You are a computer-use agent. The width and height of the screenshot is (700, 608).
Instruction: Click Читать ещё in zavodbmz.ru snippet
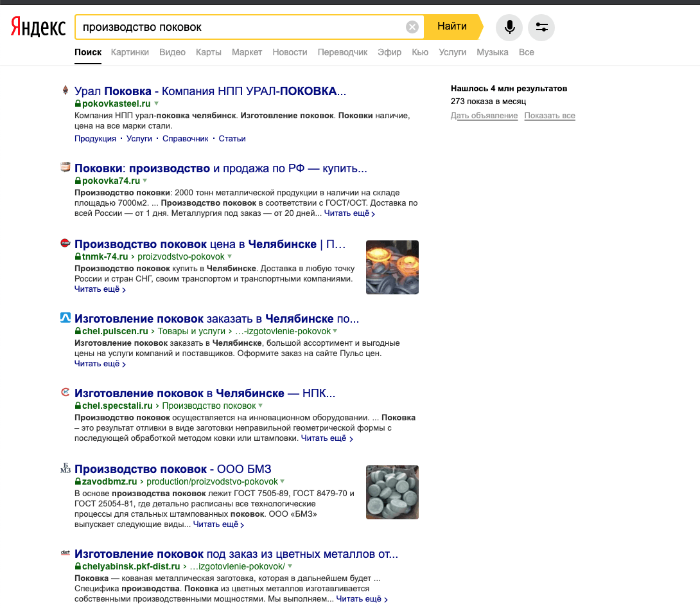coord(218,524)
